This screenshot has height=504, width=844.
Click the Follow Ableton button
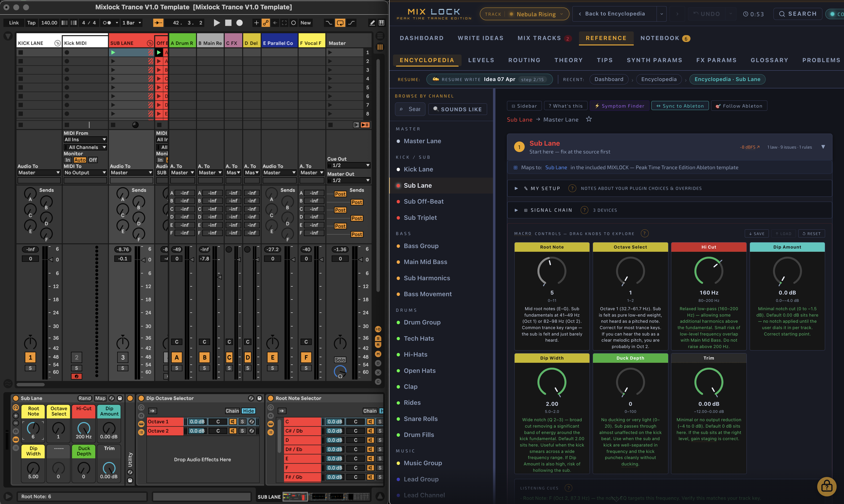(x=739, y=106)
